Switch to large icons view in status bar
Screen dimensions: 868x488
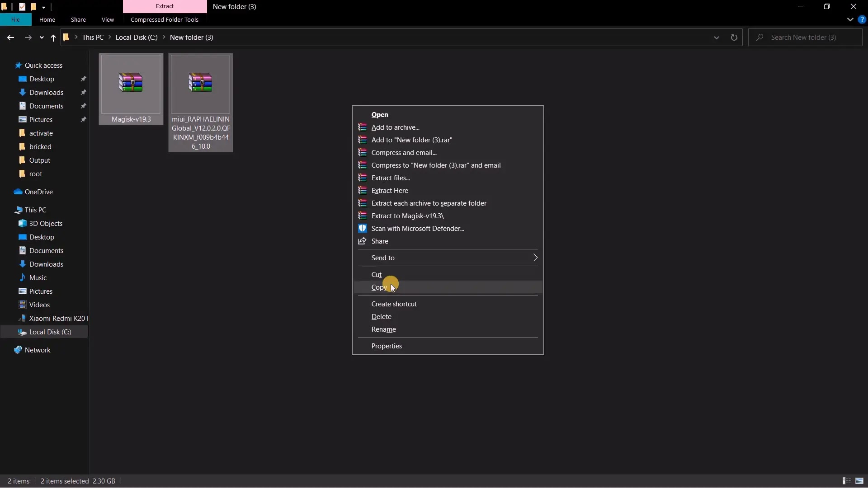coord(859,481)
